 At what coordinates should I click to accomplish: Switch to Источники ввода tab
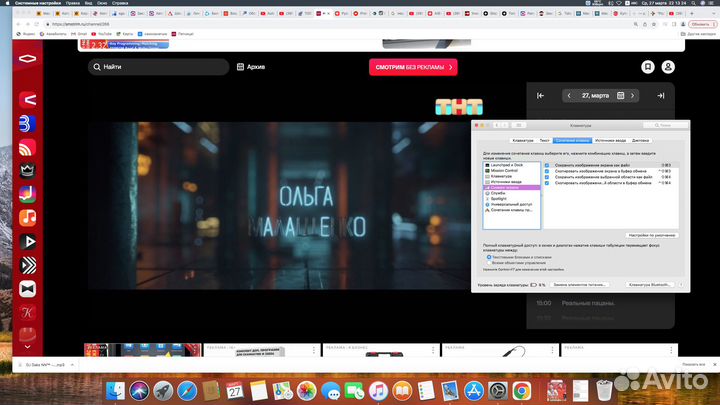pyautogui.click(x=610, y=141)
